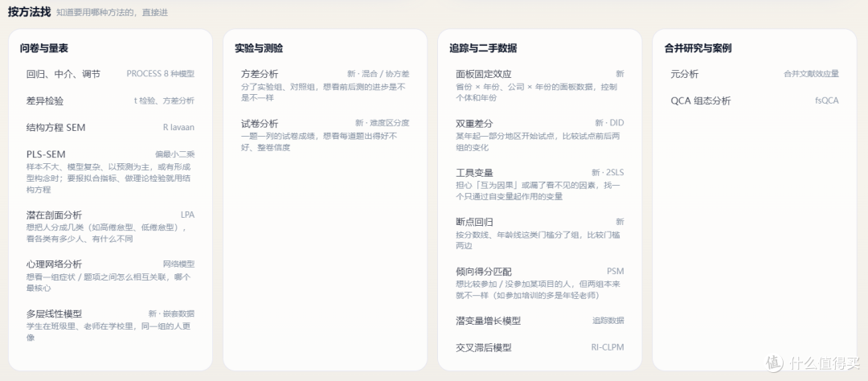This screenshot has width=868, height=381.
Task: Click the 合并文献效应量 tag
Action: (812, 74)
